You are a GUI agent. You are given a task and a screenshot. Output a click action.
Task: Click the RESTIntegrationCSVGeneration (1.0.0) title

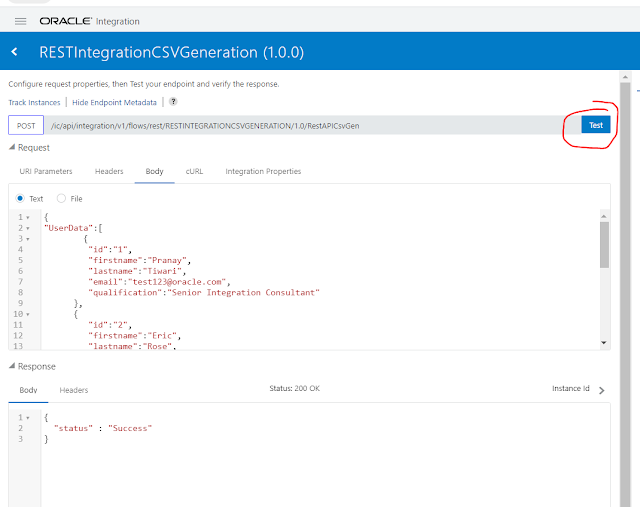[171, 52]
